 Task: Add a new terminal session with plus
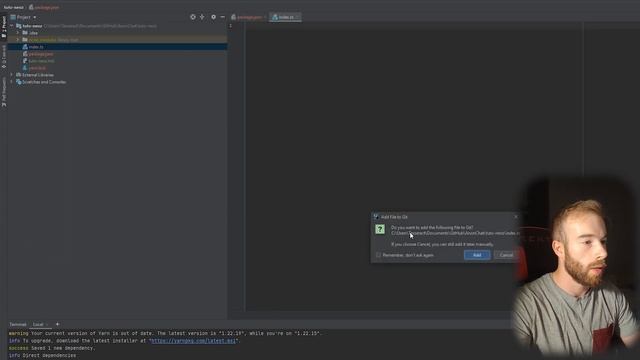pos(57,324)
